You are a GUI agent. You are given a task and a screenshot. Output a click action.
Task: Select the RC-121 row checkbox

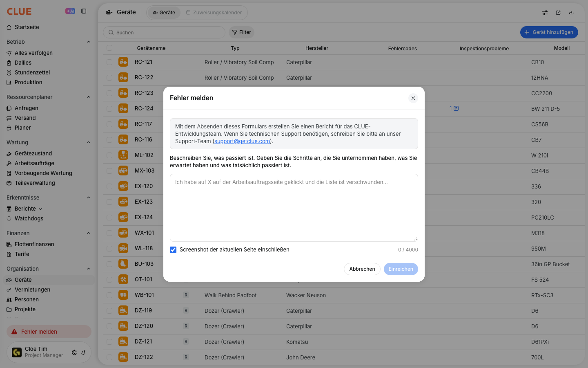coord(109,62)
